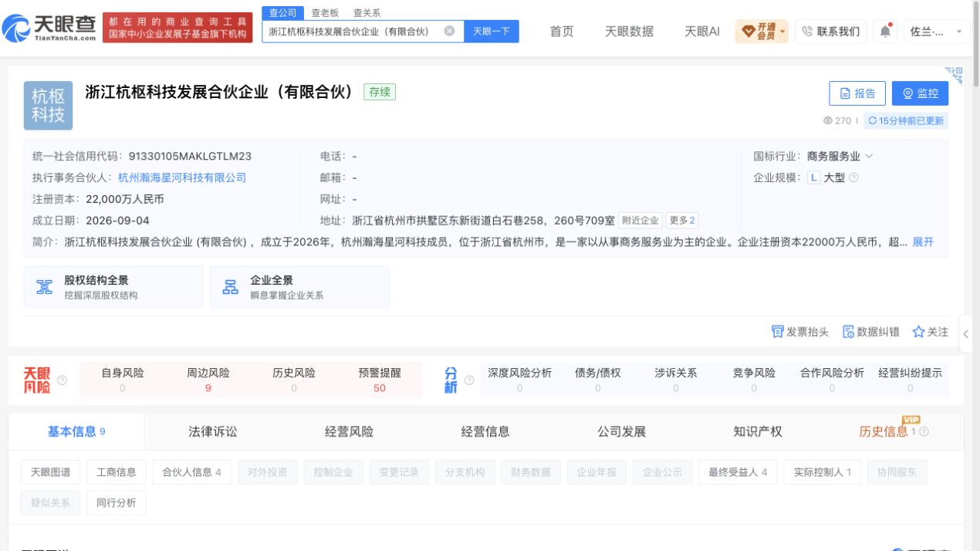Screen dimensions: 980x551
Task: Expand the 佐兰 user account dropdown
Action: (937, 31)
